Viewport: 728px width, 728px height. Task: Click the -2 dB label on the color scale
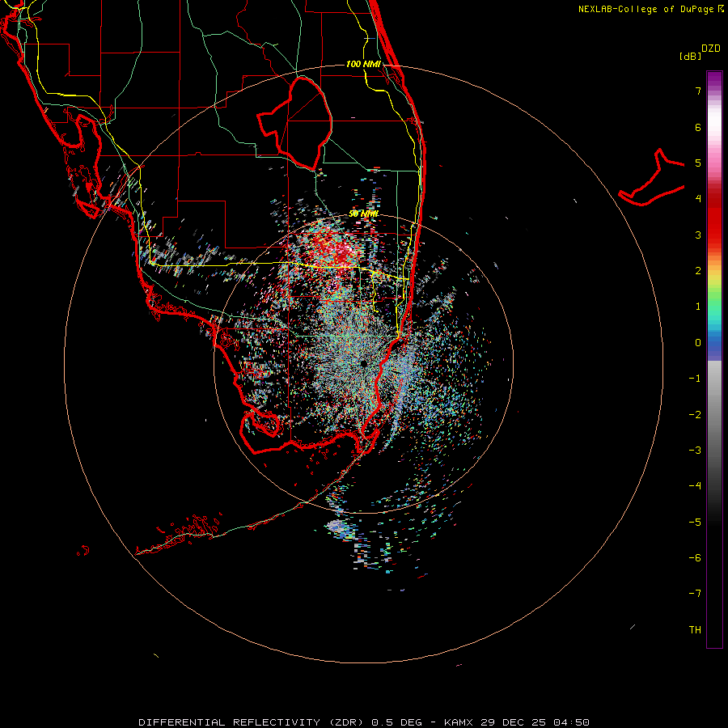coord(695,415)
